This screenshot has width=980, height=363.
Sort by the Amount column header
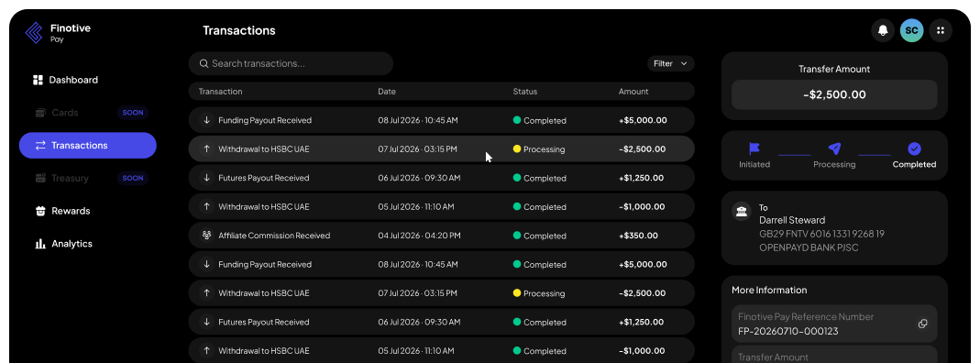pos(633,92)
